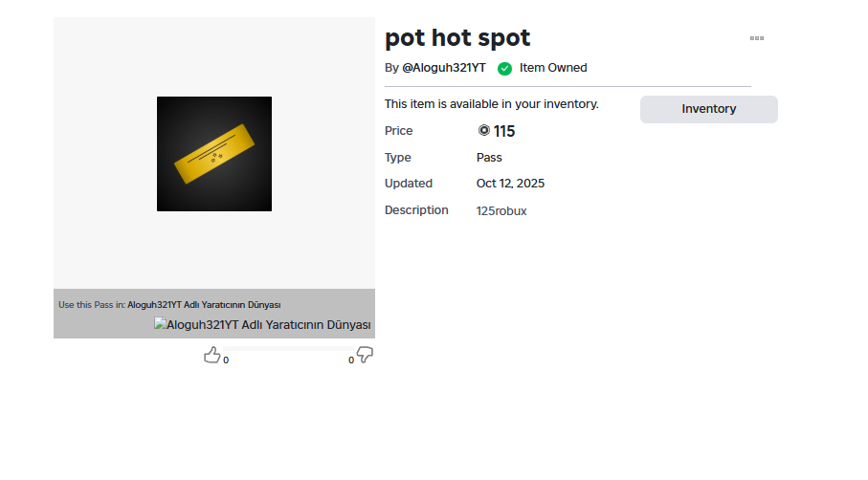The height and width of the screenshot is (480, 868).
Task: Click the like/dislike vote ratio bar
Action: (288, 349)
